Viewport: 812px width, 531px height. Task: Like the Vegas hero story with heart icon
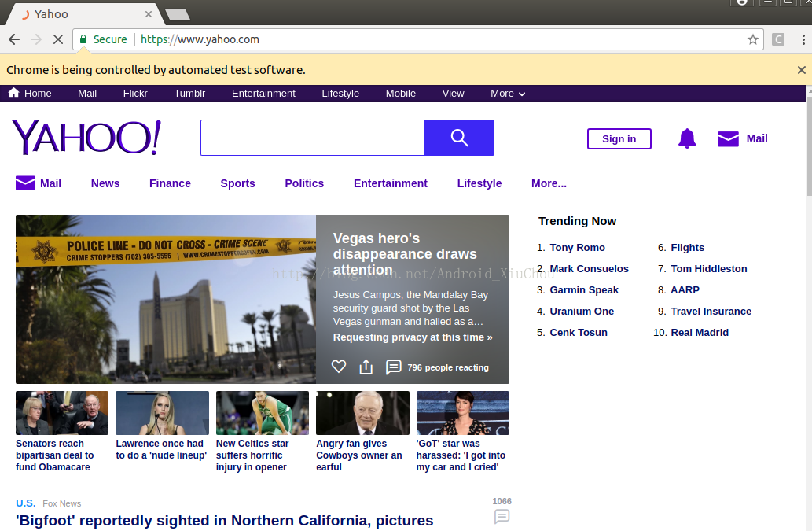coord(339,367)
